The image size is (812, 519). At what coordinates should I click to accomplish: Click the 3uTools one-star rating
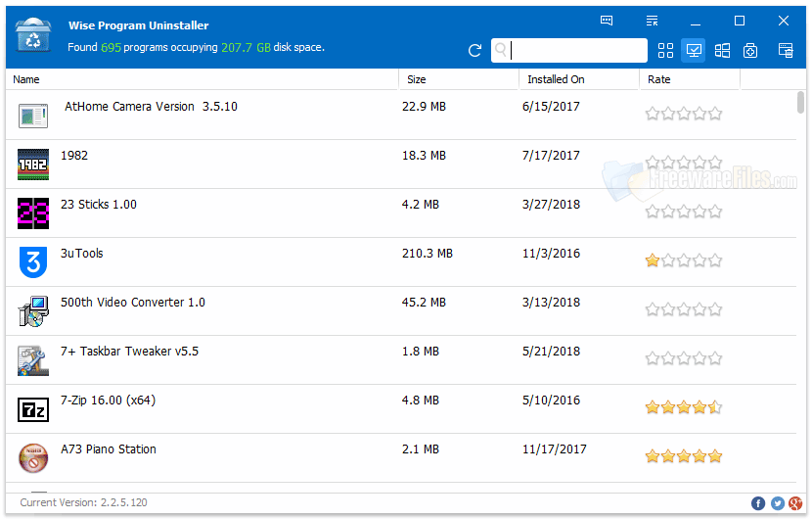click(684, 260)
